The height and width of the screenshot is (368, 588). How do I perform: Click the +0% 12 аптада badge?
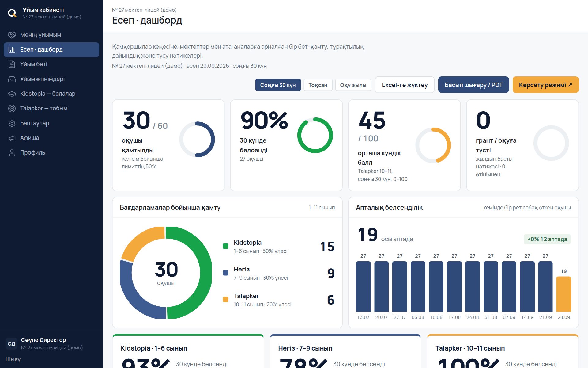click(x=547, y=239)
